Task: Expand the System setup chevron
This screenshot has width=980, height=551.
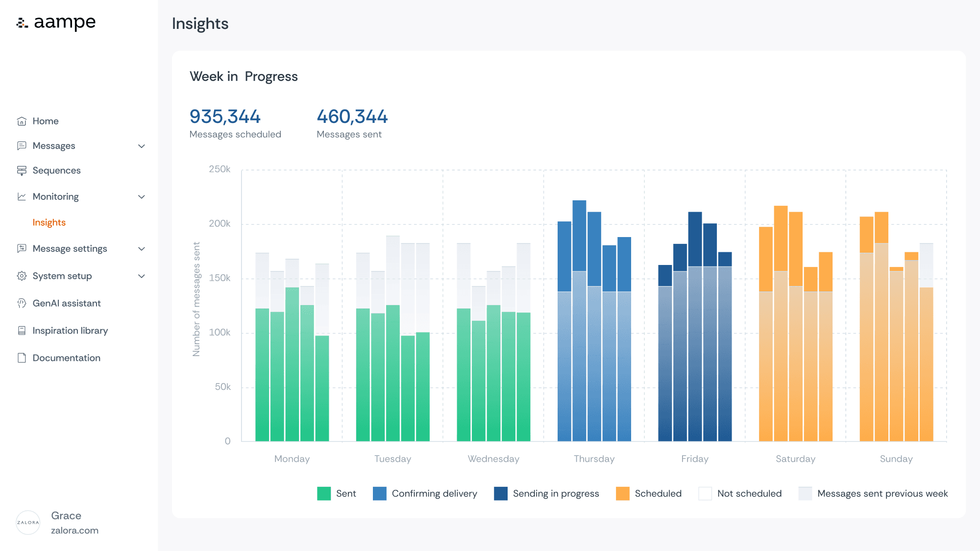Action: click(142, 276)
